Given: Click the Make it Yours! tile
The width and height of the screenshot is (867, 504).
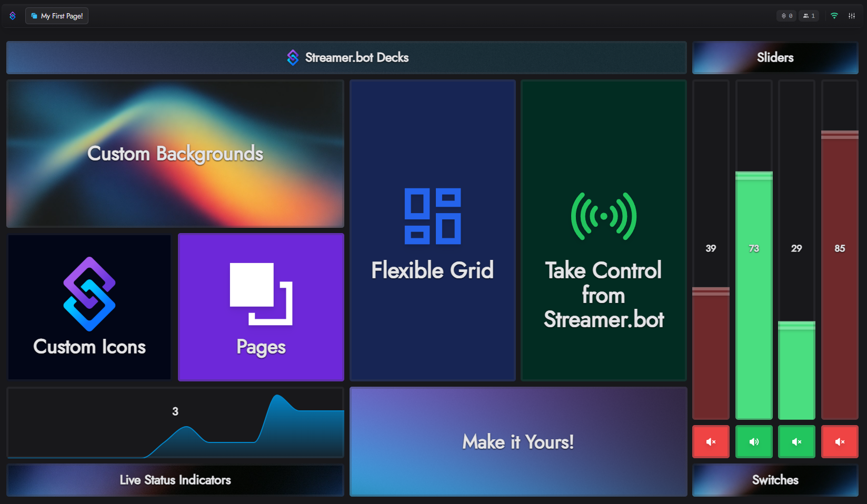Looking at the screenshot, I should (519, 442).
